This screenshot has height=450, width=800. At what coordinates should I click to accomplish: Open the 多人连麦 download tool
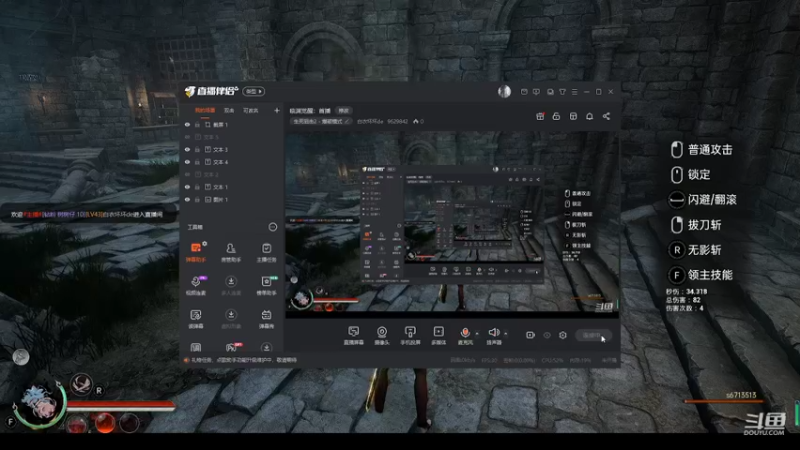pyautogui.click(x=231, y=285)
